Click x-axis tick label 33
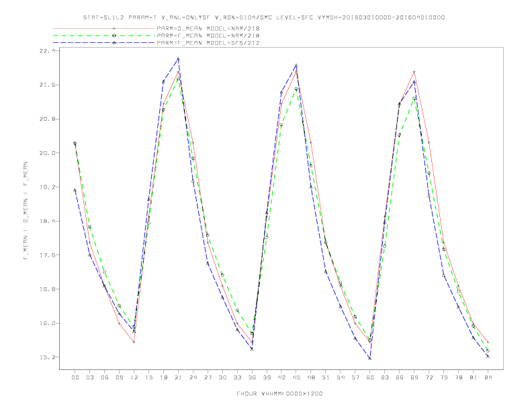This screenshot has width=532, height=411. [237, 377]
